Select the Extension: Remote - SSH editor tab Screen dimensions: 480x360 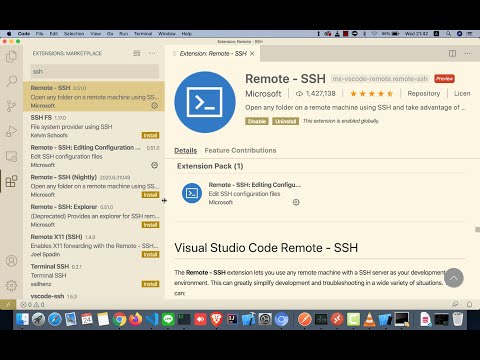pos(213,53)
